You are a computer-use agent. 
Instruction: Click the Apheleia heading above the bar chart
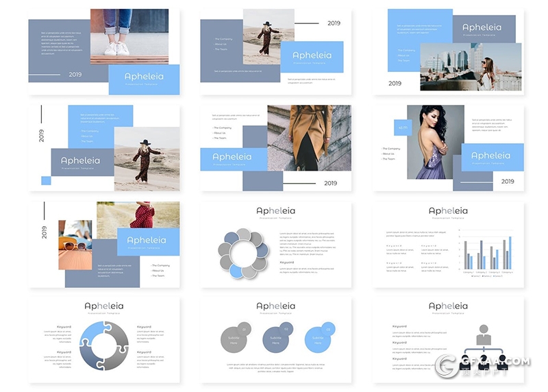448,211
